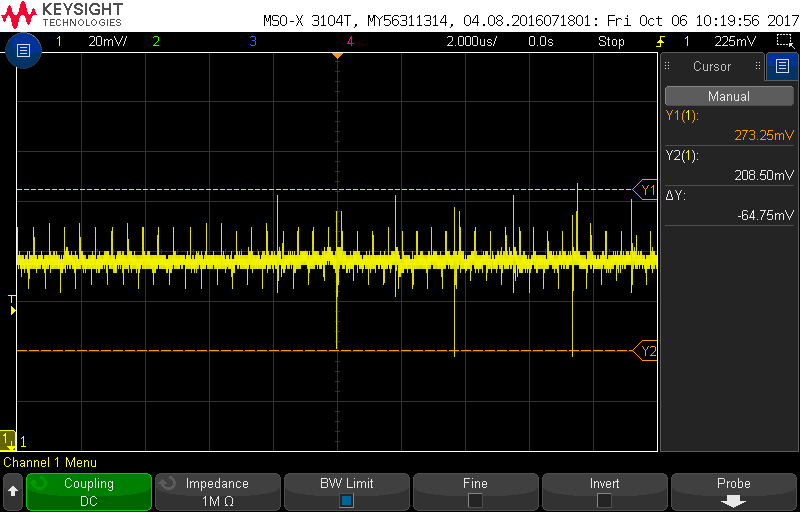
Task: Click the trigger level T marker
Action: [x=13, y=305]
